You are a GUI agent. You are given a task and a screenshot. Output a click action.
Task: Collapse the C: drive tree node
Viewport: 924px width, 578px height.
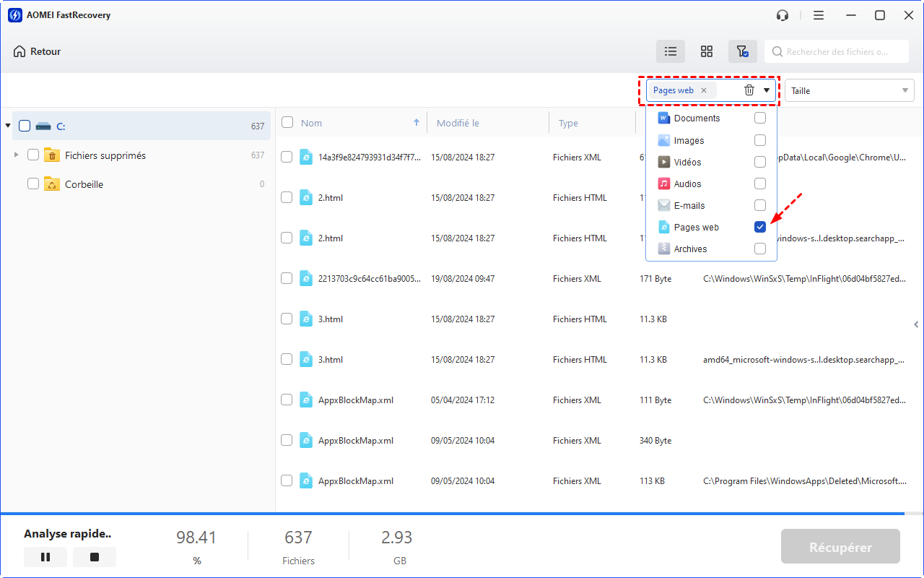tap(8, 126)
